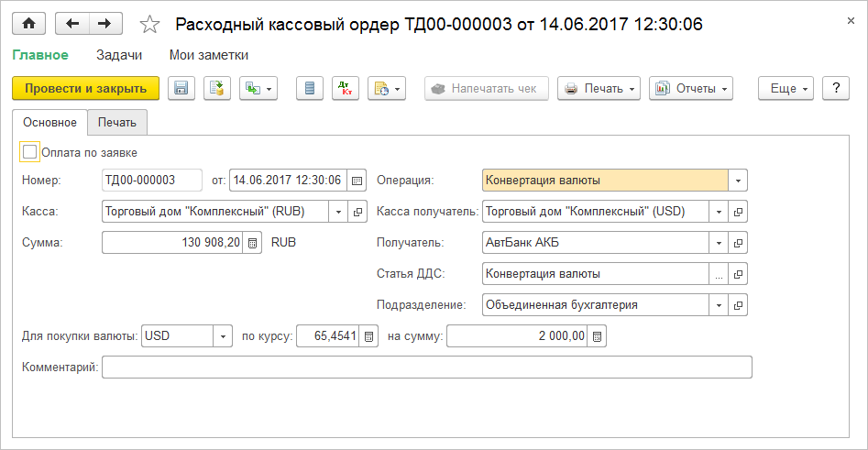Open the Отчеты button menu
The image size is (868, 450).
pos(691,88)
